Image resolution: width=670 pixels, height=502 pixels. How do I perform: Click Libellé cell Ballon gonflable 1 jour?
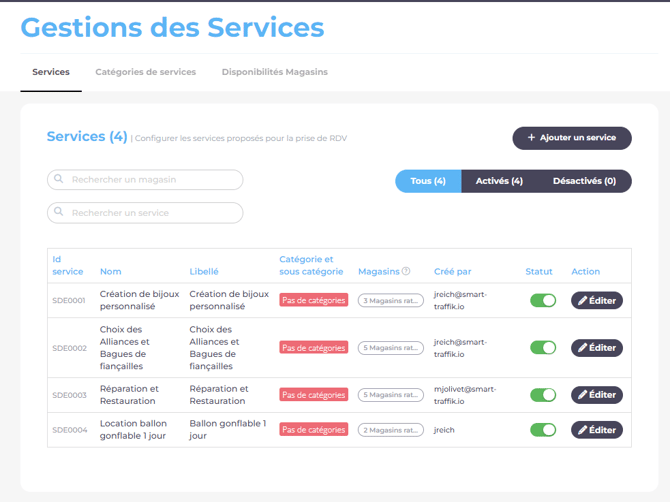(x=228, y=429)
